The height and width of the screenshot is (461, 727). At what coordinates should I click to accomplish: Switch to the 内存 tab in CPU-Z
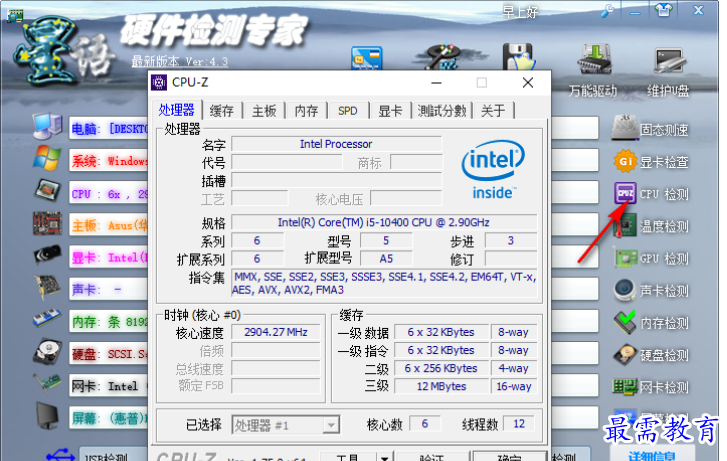pos(306,111)
